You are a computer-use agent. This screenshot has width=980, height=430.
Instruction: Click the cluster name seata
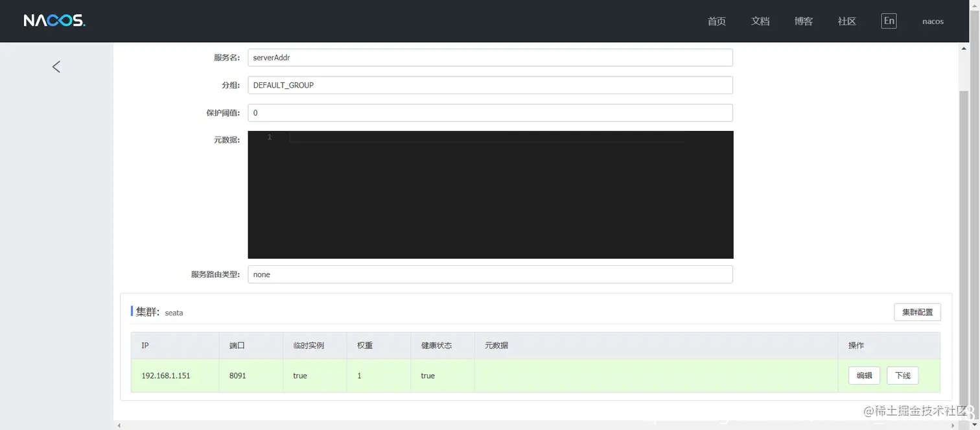tap(174, 313)
